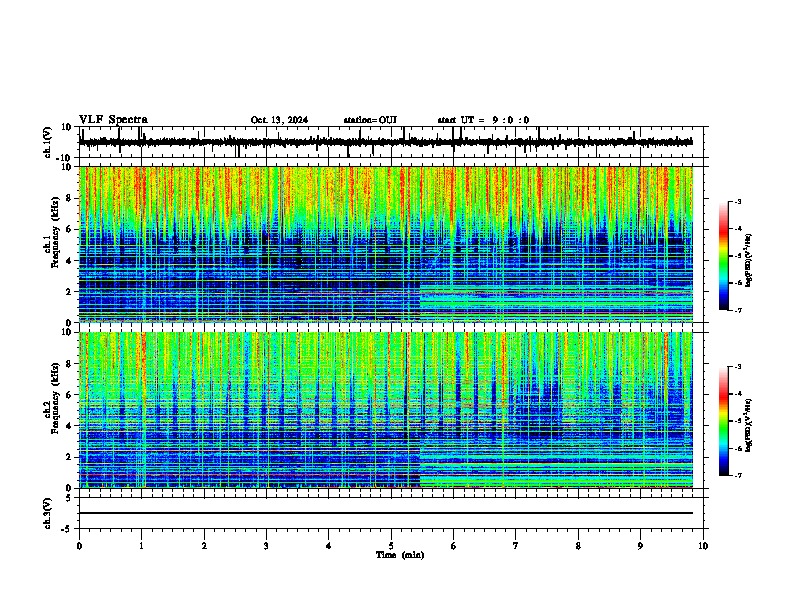Select the "Oct. 13, 2024" date label
Image resolution: width=792 pixels, height=612 pixels.
[x=279, y=120]
